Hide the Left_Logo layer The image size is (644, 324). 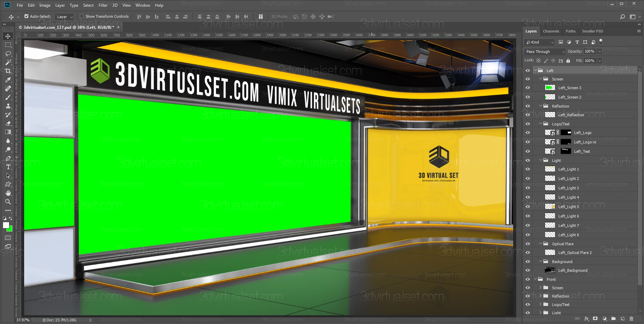[x=528, y=133]
